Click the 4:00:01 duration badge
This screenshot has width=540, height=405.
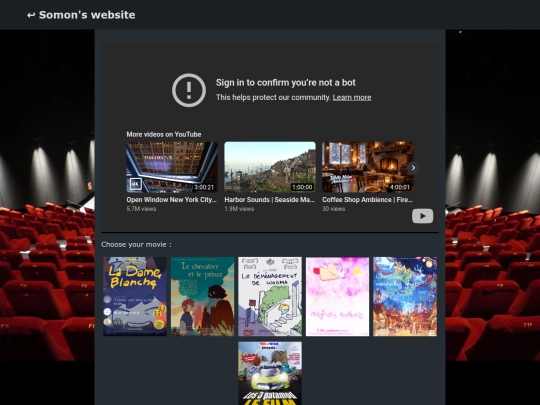[399, 187]
